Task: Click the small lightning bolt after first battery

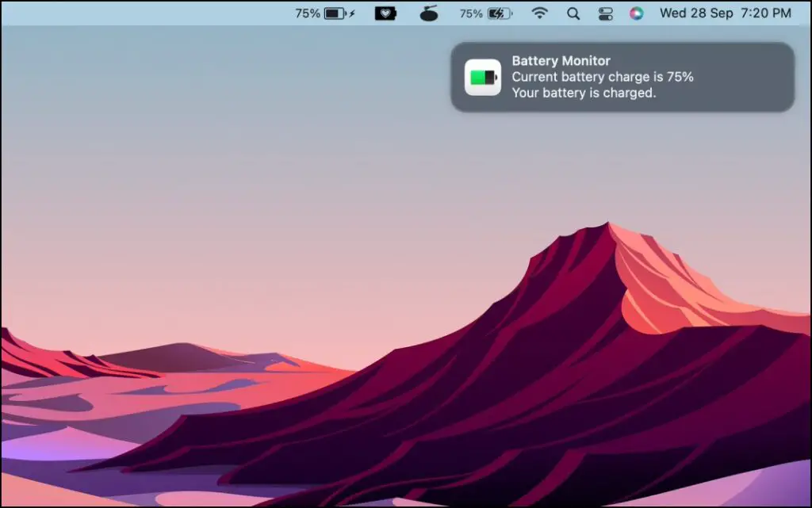Action: 352,13
